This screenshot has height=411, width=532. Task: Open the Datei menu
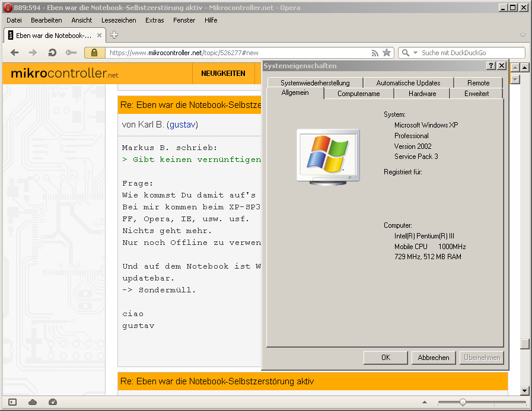[14, 20]
